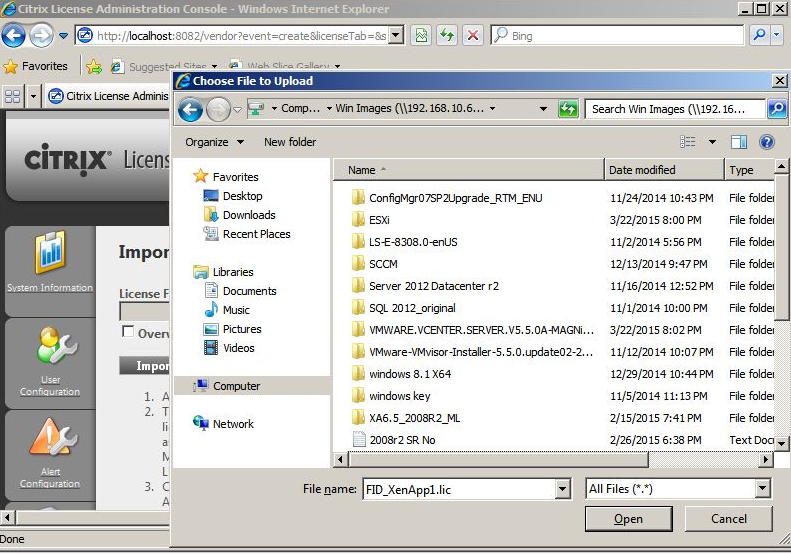Show the preview pane icon
Screen dimensions: 791x554
click(x=739, y=142)
